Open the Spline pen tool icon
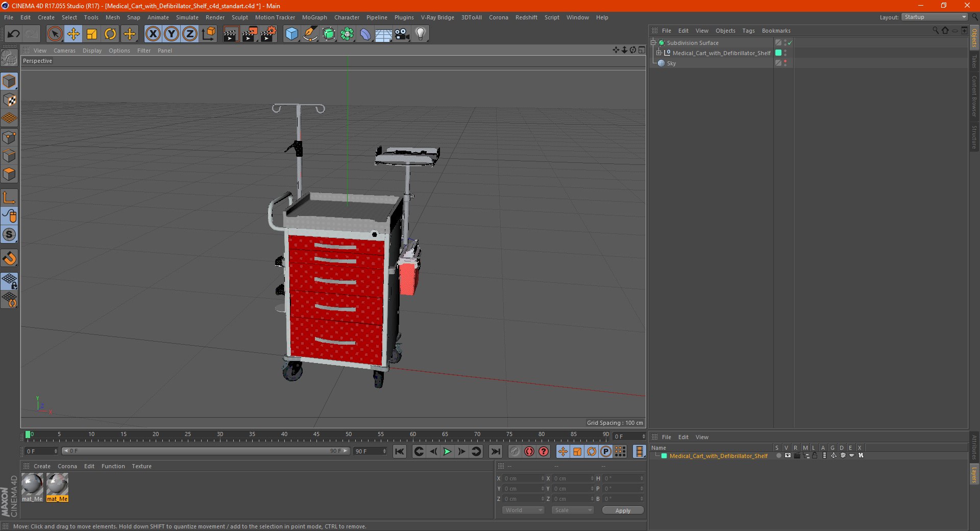 click(310, 34)
